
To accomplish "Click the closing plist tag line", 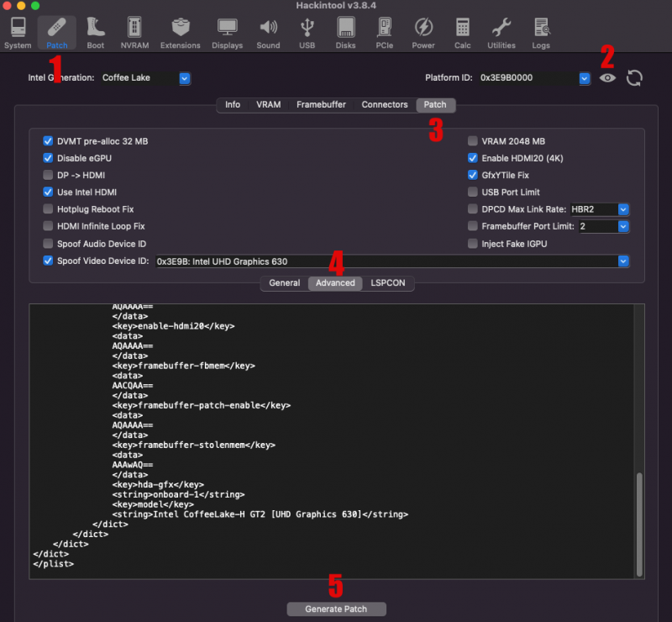I will [x=53, y=564].
